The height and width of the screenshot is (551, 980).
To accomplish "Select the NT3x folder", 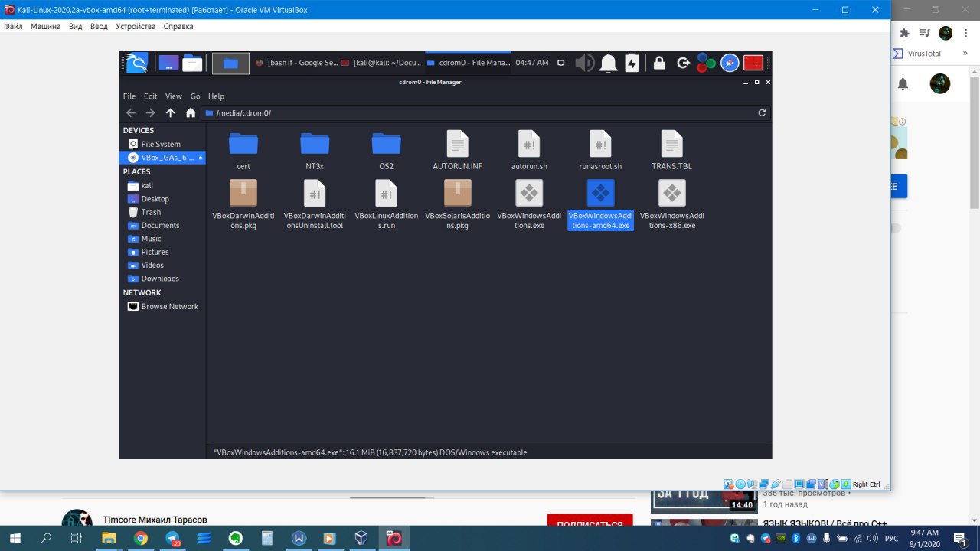I will click(x=315, y=150).
